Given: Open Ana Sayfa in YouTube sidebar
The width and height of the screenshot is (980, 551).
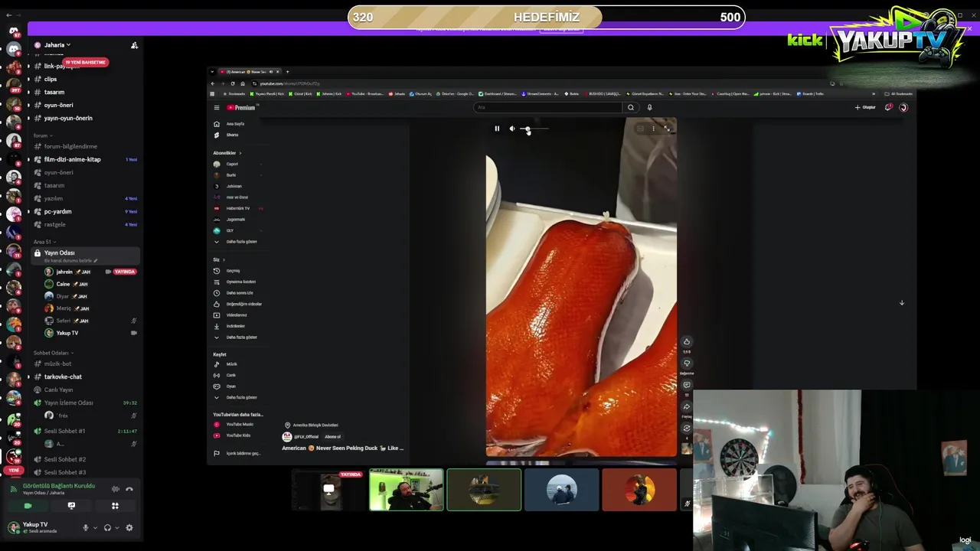Looking at the screenshot, I should 235,124.
